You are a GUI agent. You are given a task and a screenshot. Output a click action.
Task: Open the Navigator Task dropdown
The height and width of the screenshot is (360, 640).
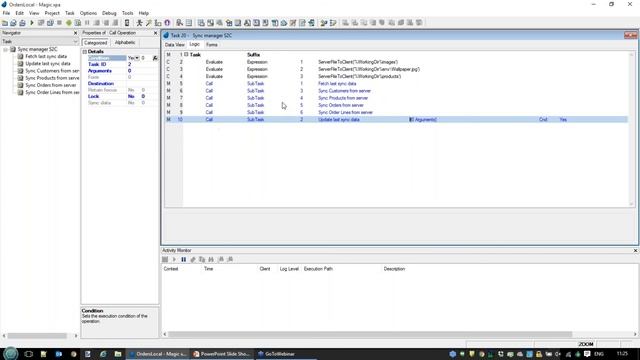(x=75, y=42)
